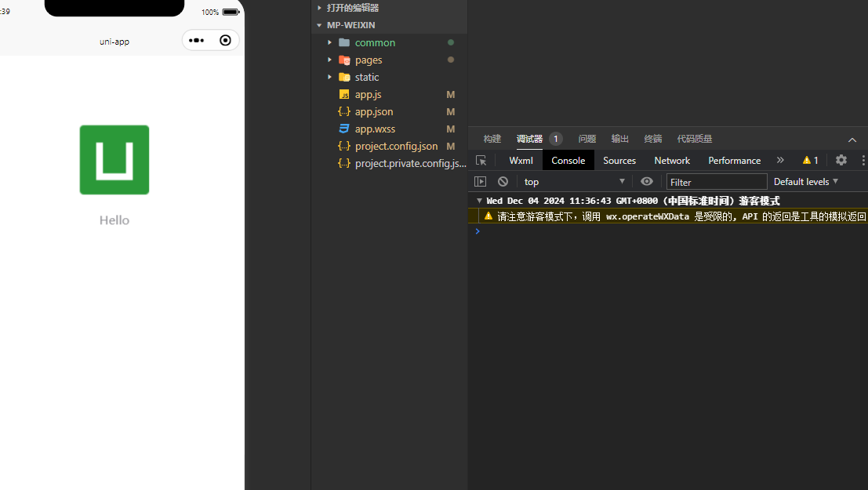Open the app.json file
This screenshot has width=868, height=490.
click(374, 111)
